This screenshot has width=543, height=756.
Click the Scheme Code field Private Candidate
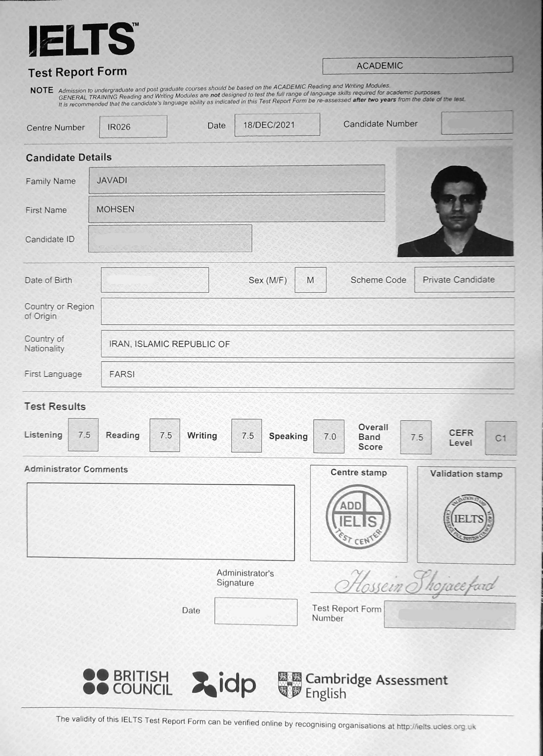464,279
